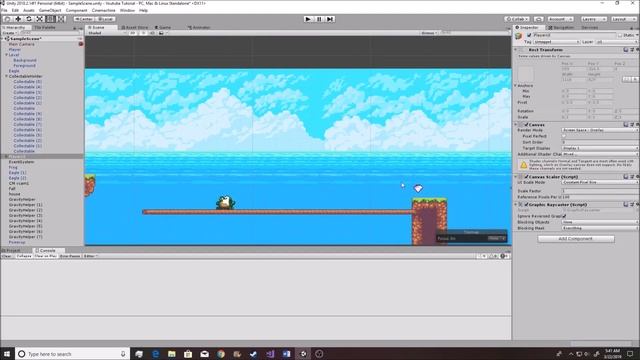Open the Render Mode dropdown
640x360 pixels.
pos(600,130)
